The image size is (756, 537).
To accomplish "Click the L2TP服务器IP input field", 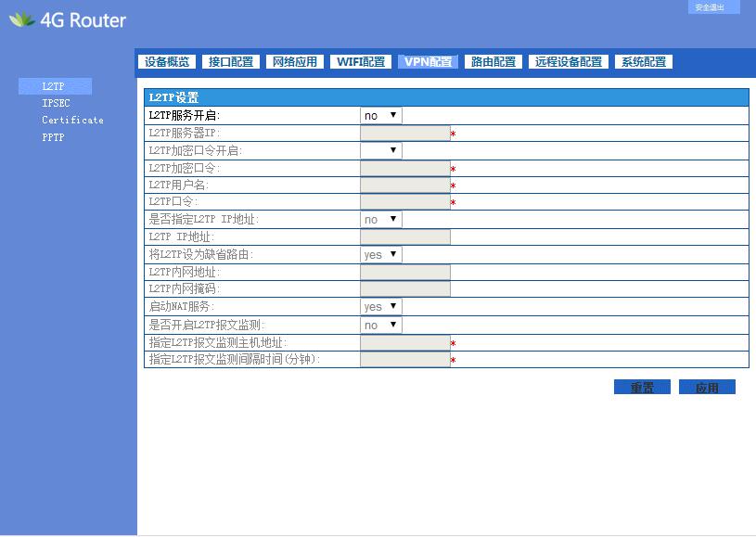I will [404, 134].
